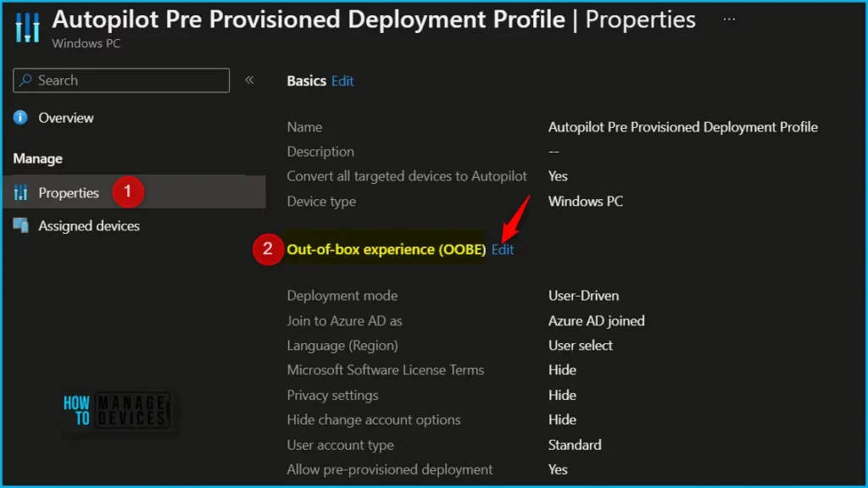Open the Overview menu item
The image size is (868, 488).
tap(66, 118)
